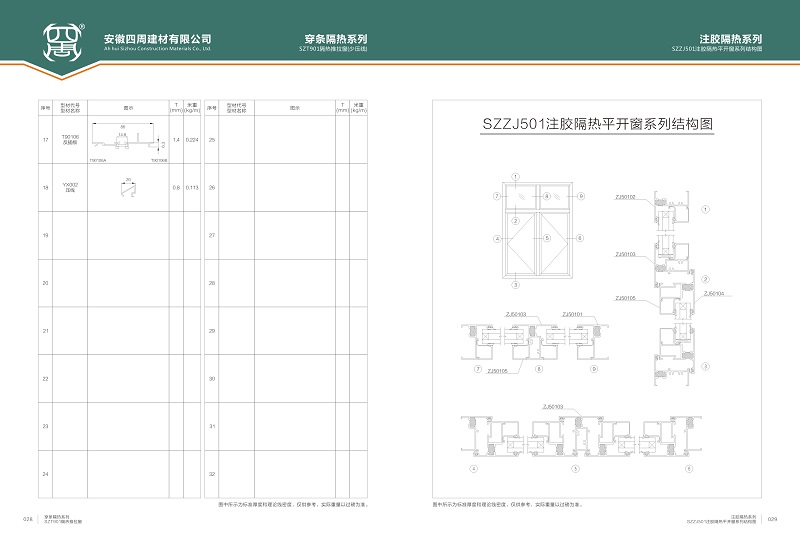Click the ZJ50101 label in the horizontal section
The image size is (800, 546).
point(572,315)
